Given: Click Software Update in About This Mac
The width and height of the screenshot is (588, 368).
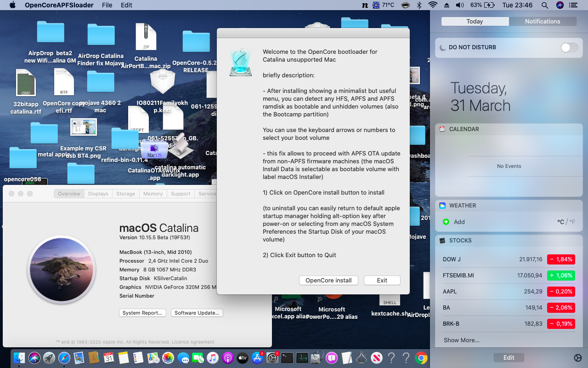Looking at the screenshot, I should 197,313.
